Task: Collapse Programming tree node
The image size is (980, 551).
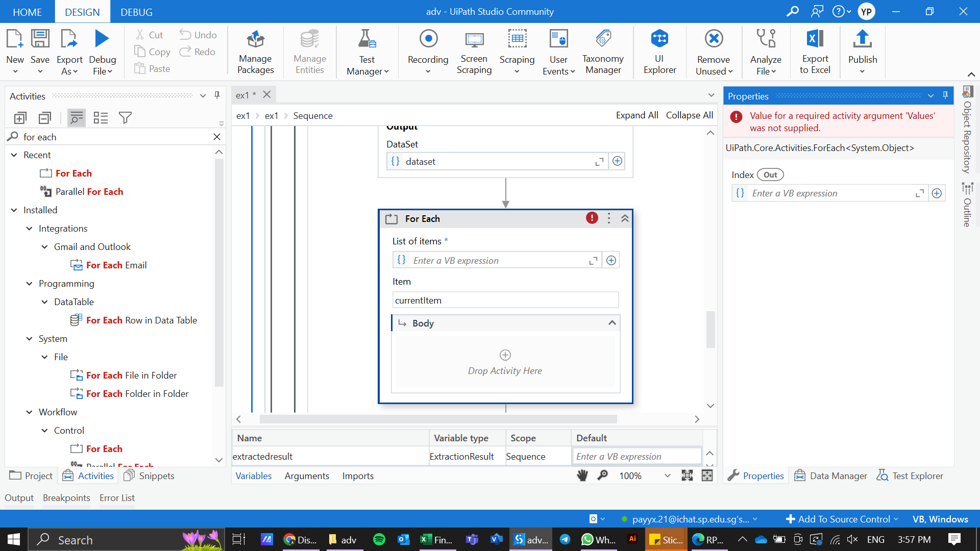Action: coord(29,284)
